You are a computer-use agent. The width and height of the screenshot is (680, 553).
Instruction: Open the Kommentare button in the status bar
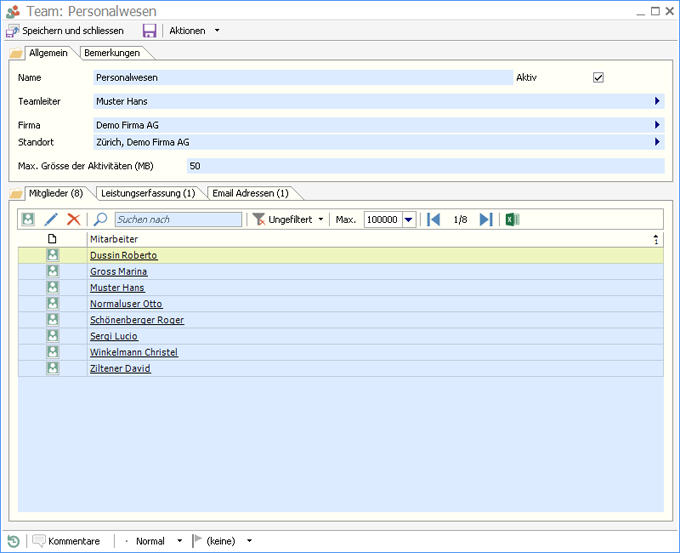[x=66, y=541]
